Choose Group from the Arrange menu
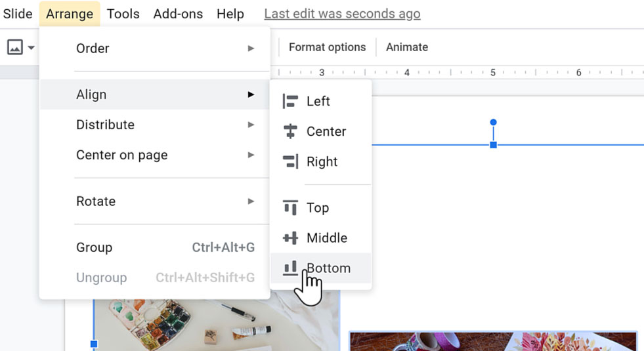 [95, 247]
